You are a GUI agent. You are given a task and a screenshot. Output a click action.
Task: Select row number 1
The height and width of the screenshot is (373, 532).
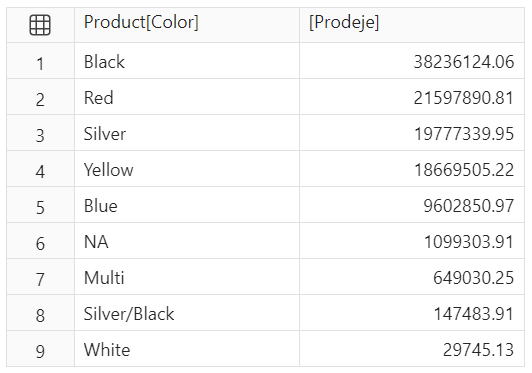(x=40, y=63)
